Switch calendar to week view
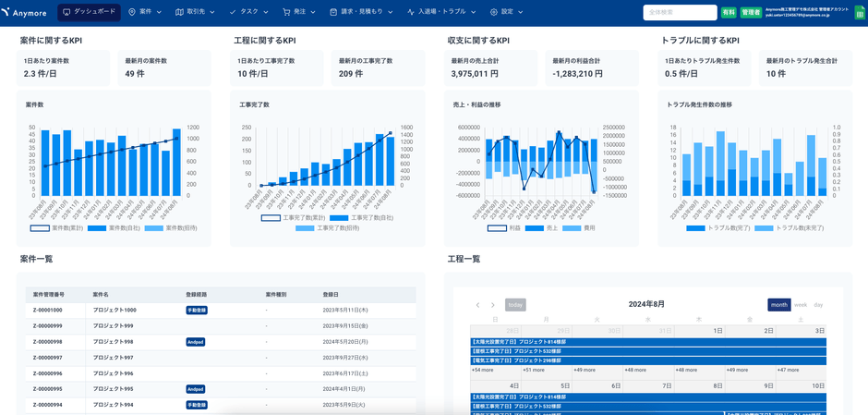The image size is (868, 415). 800,305
